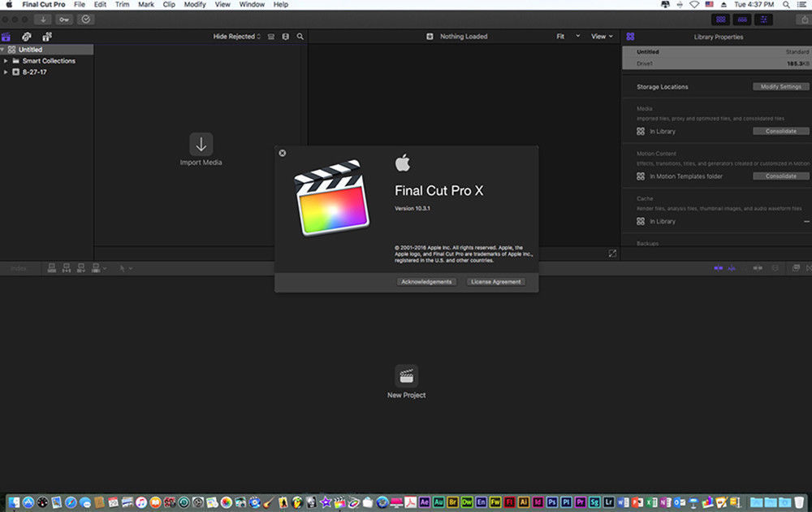
Task: Open the Fit zoom dropdown
Action: click(x=568, y=37)
